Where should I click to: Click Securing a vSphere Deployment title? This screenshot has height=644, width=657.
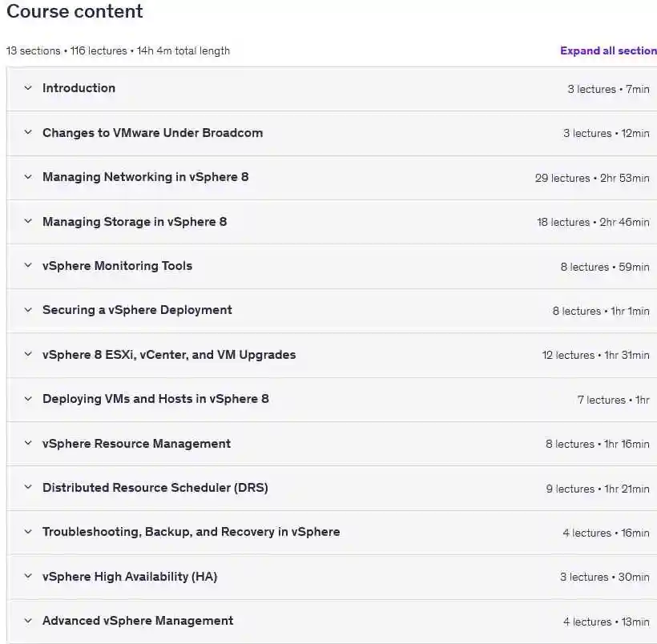137,310
